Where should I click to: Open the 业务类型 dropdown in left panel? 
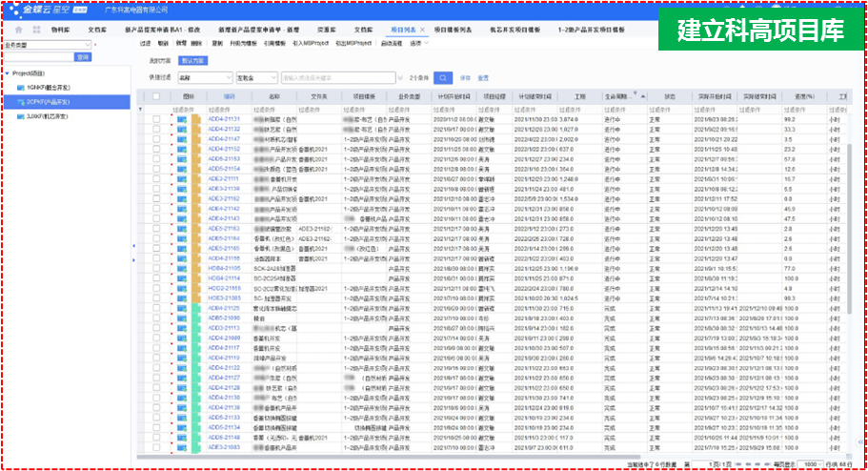[48, 45]
